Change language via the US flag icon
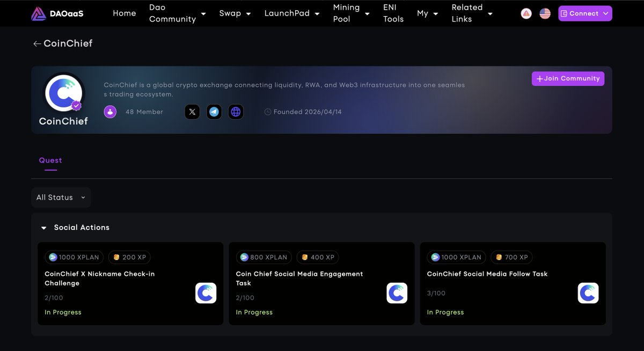This screenshot has height=351, width=644. pos(545,13)
